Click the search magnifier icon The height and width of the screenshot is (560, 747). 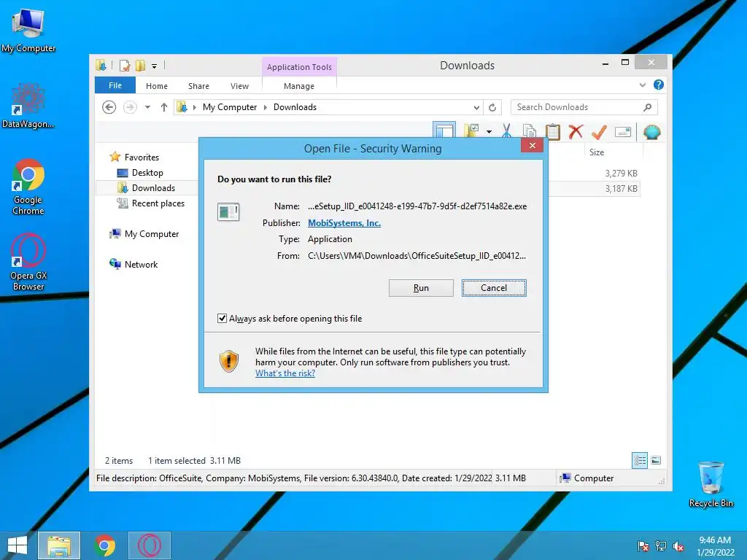click(x=647, y=107)
